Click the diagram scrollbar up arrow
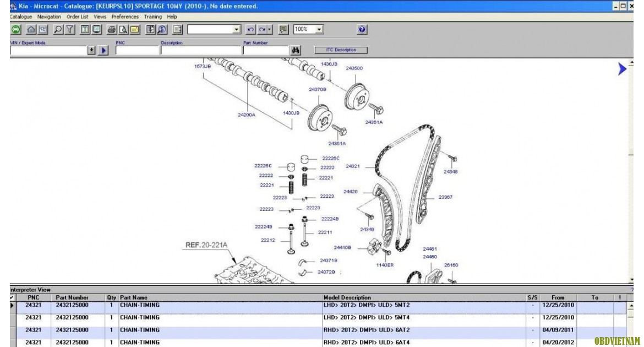The width and height of the screenshot is (644, 347). pyautogui.click(x=631, y=63)
